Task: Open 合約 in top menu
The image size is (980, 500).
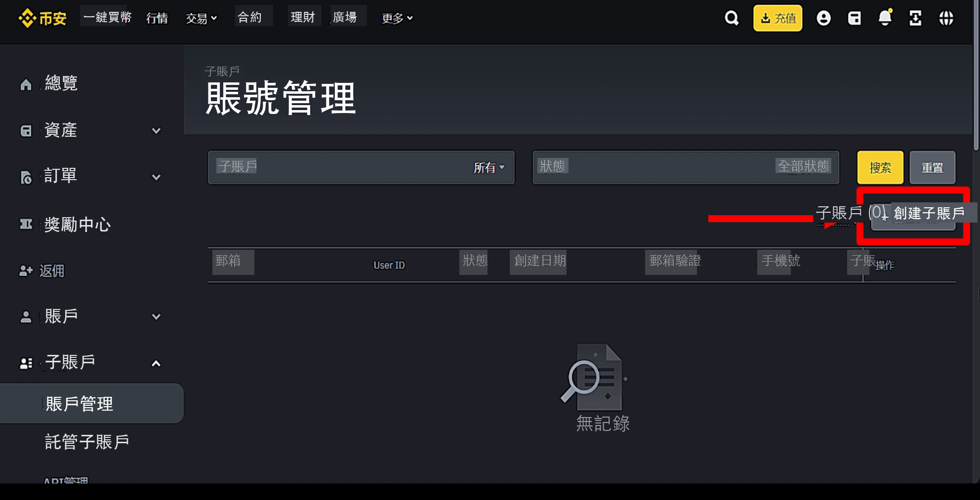Action: point(250,17)
